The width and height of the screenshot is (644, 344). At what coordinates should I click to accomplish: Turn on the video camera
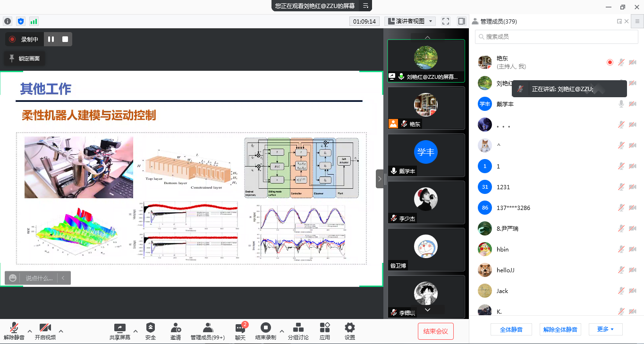45,331
